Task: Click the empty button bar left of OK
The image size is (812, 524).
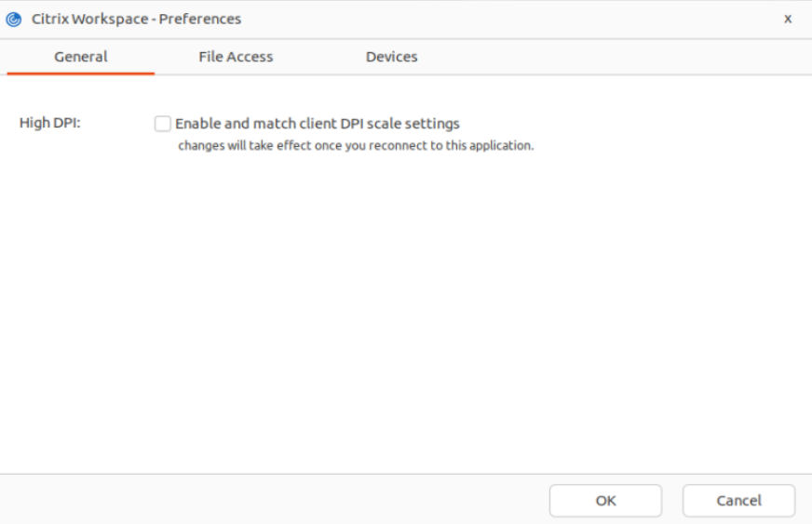Action: [279, 501]
